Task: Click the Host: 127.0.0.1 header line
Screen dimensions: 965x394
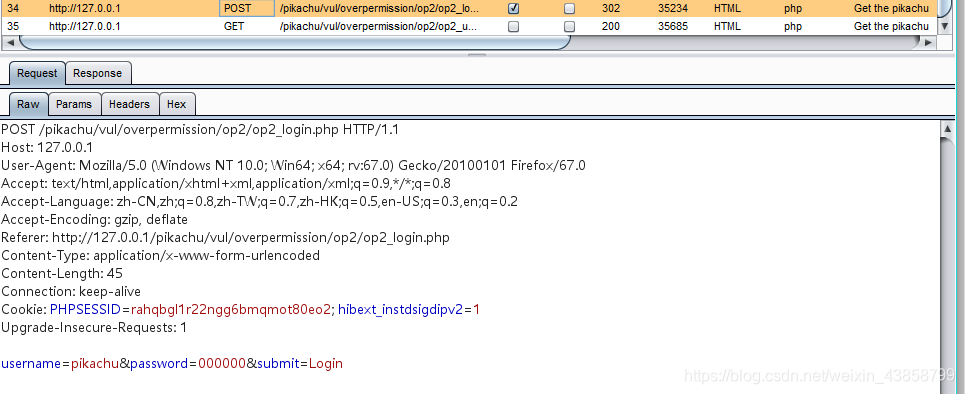Action: 47,148
